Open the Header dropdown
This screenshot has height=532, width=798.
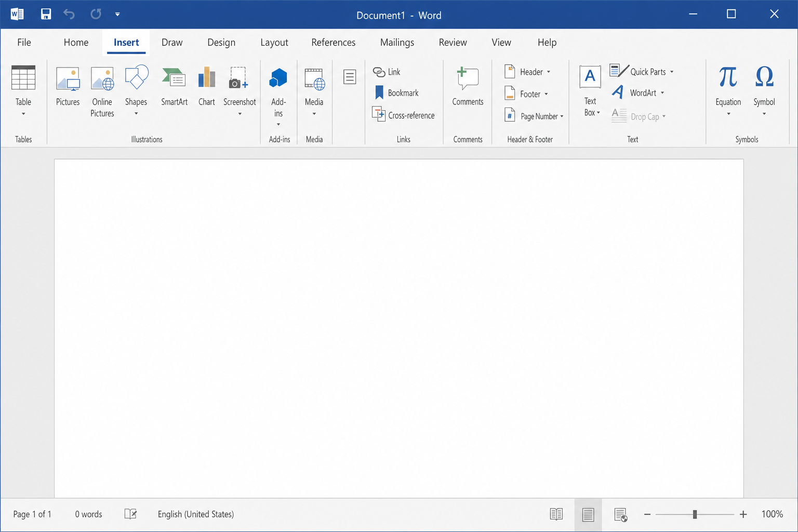527,72
